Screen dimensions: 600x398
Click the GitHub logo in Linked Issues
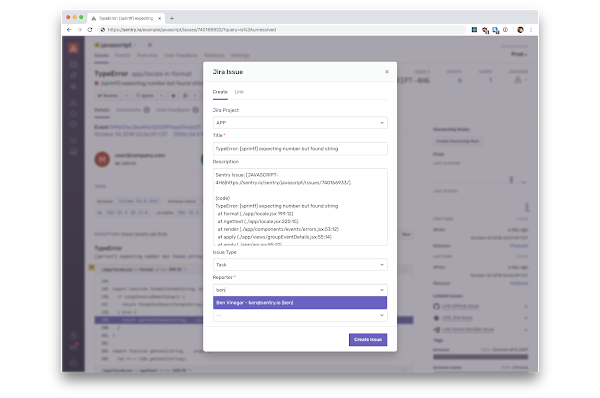[436, 306]
